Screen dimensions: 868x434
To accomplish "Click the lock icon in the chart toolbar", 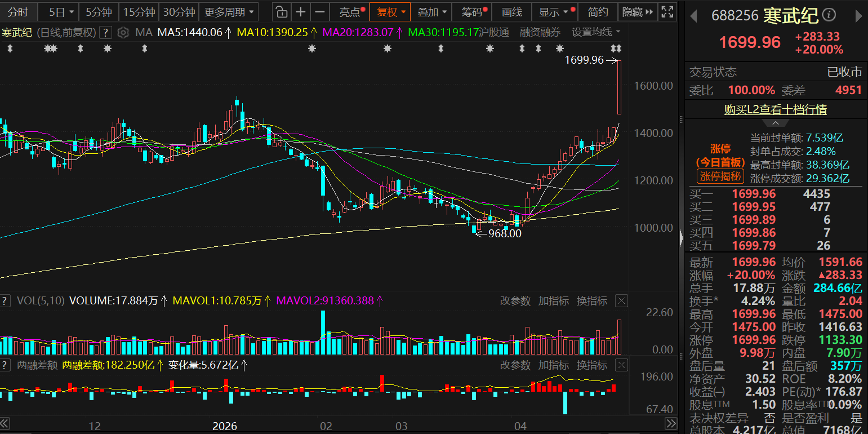I will click(282, 12).
